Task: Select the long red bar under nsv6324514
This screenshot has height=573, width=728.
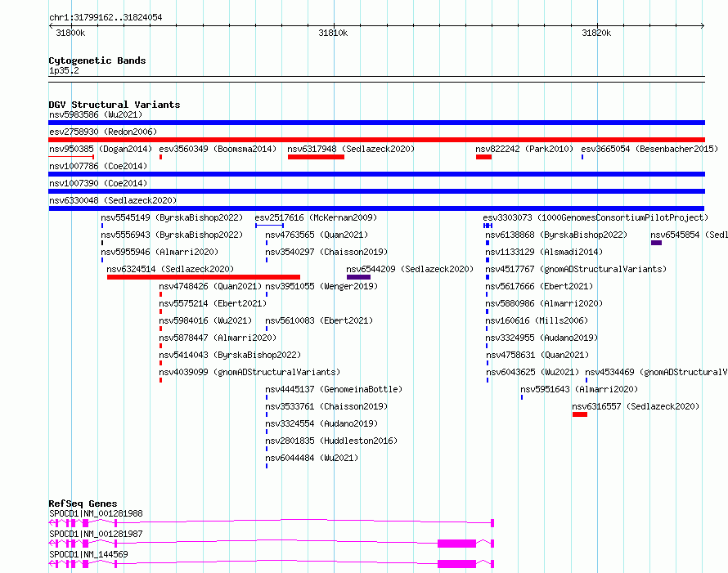Action: 204,277
